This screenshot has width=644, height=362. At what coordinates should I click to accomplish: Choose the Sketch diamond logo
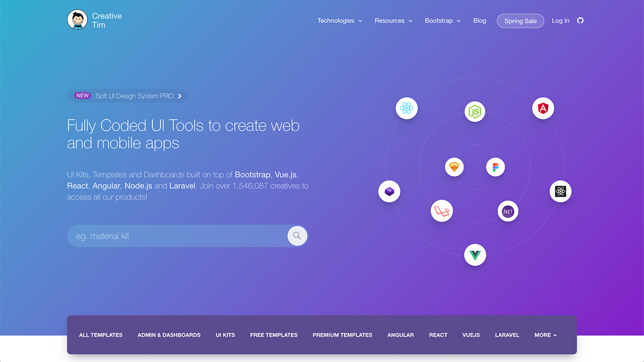[x=454, y=167]
